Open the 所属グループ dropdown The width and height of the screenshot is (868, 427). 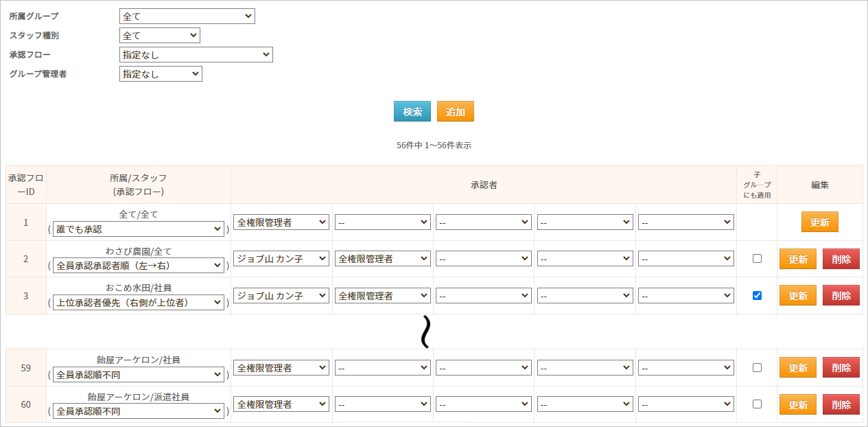coord(187,16)
